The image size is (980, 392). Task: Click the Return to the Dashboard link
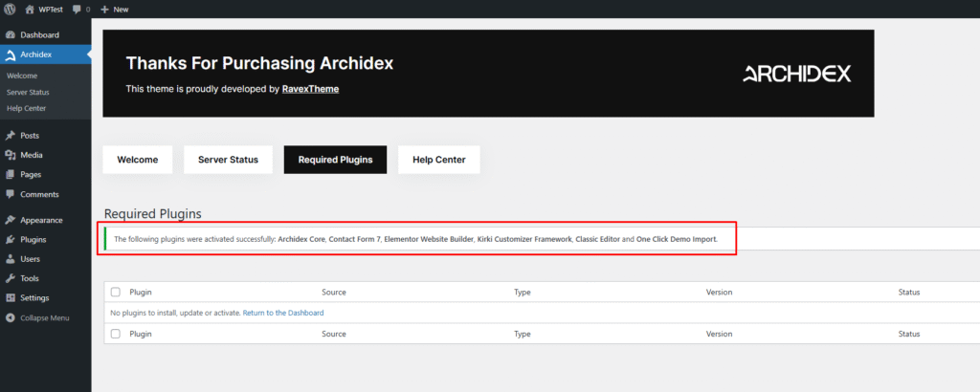tap(283, 313)
